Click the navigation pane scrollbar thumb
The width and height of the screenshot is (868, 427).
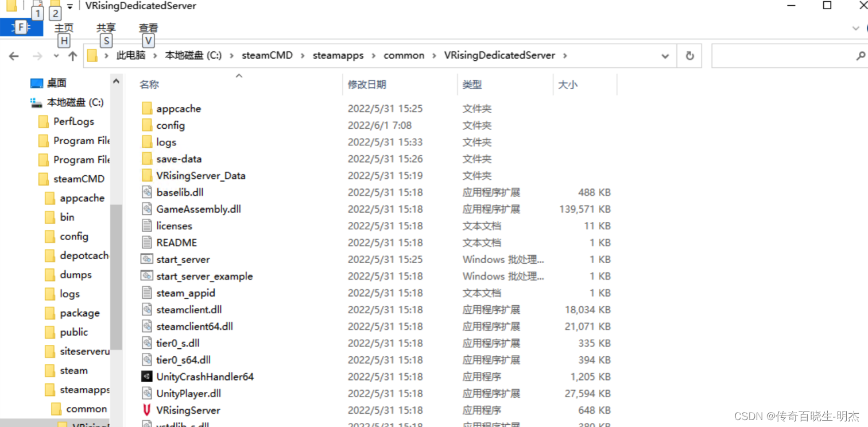coord(117,277)
